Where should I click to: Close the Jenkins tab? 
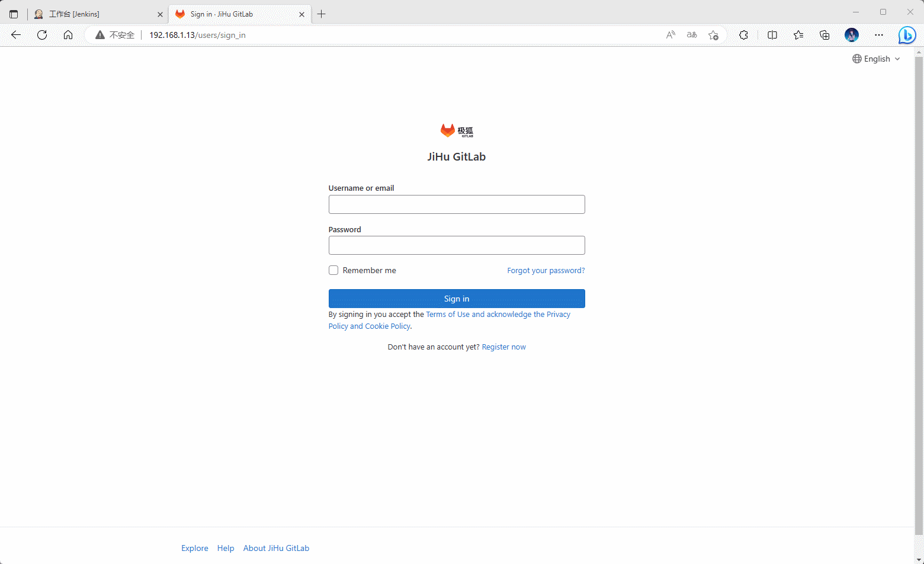pyautogui.click(x=160, y=14)
